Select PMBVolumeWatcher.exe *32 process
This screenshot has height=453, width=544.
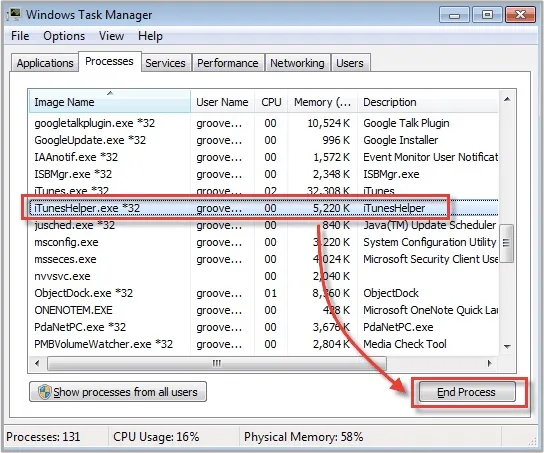[x=264, y=344]
